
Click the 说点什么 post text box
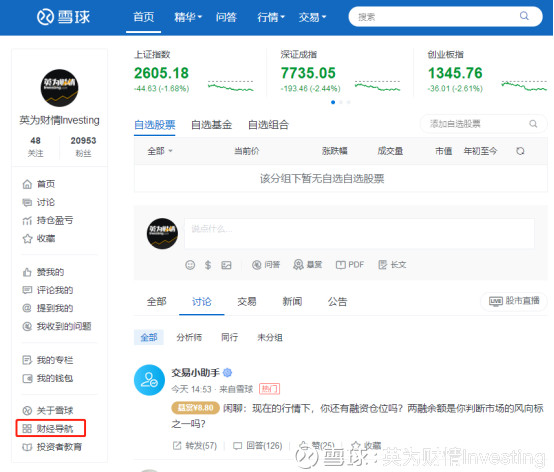359,234
